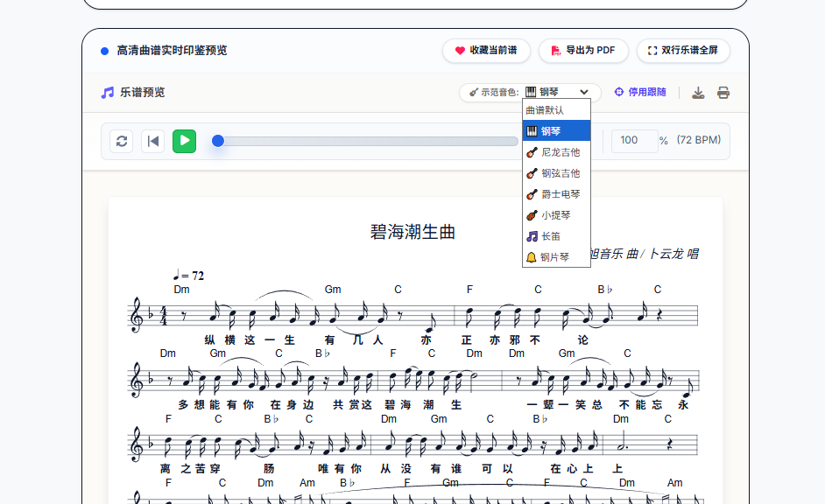825x504 pixels.
Task: Start playback with the green play button
Action: pos(184,141)
